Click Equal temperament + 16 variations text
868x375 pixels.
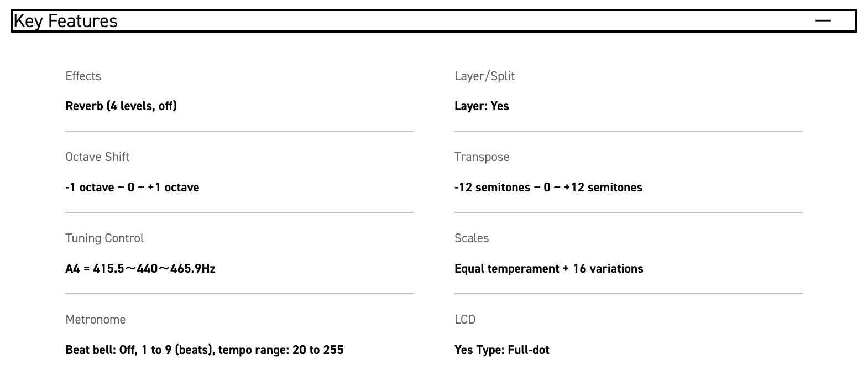(548, 269)
